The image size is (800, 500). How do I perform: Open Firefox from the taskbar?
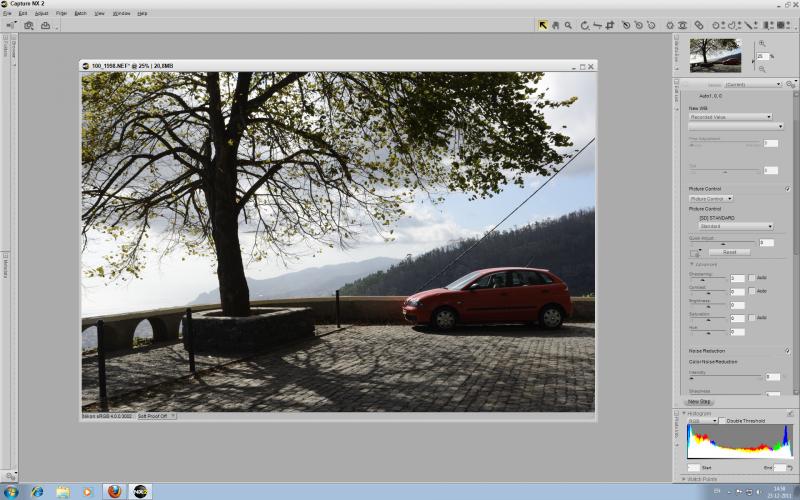pyautogui.click(x=115, y=491)
